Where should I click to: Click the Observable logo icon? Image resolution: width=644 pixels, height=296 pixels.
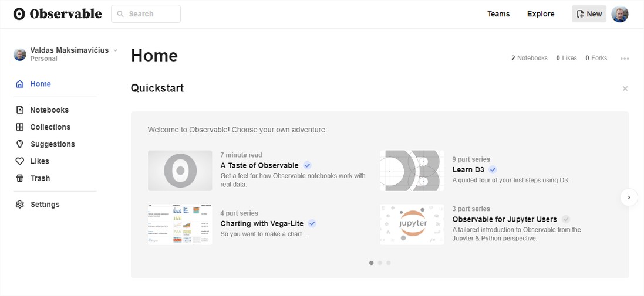click(19, 14)
